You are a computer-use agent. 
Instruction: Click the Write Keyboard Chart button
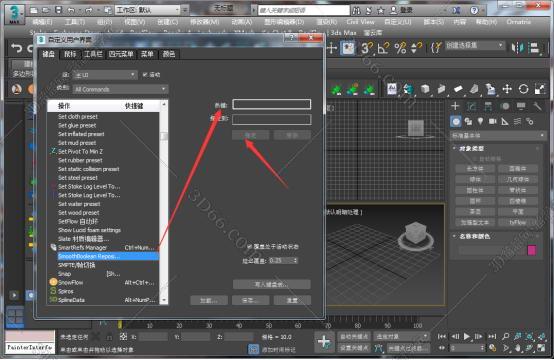271,284
